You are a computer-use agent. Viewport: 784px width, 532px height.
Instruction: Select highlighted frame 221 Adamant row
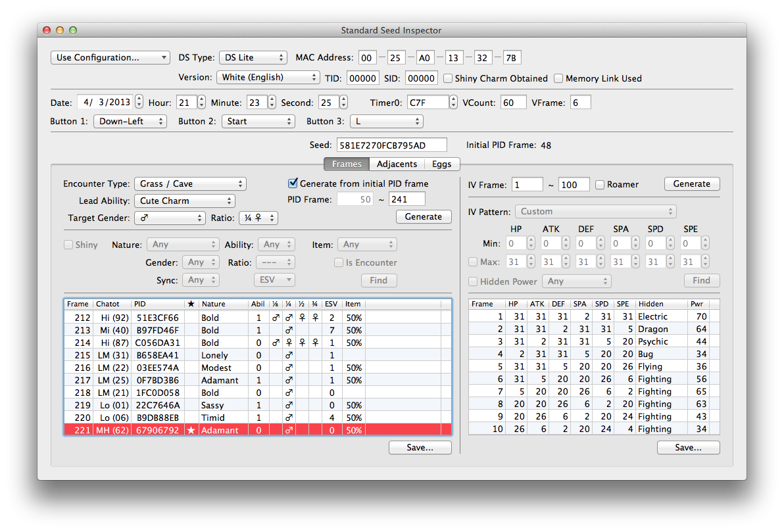(x=258, y=430)
